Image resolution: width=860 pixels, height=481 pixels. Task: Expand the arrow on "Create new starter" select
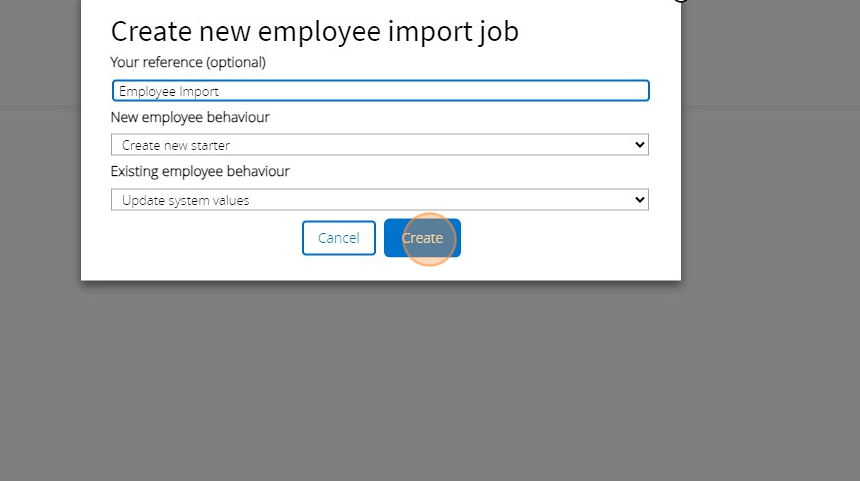pyautogui.click(x=640, y=145)
